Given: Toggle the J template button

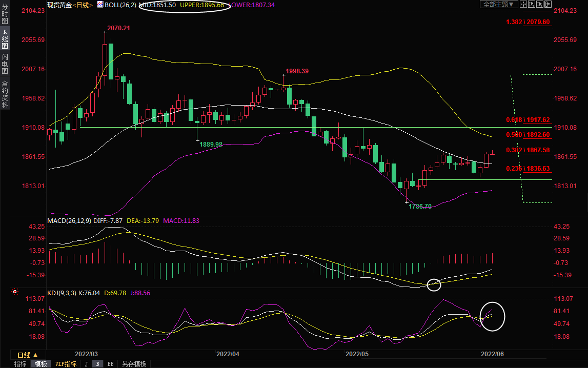Looking at the screenshot, I should [x=86, y=364].
